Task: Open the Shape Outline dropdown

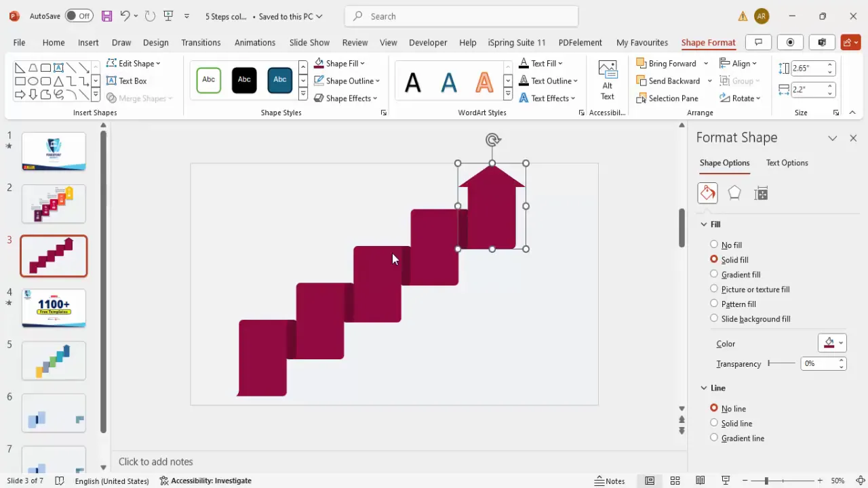Action: [347, 81]
